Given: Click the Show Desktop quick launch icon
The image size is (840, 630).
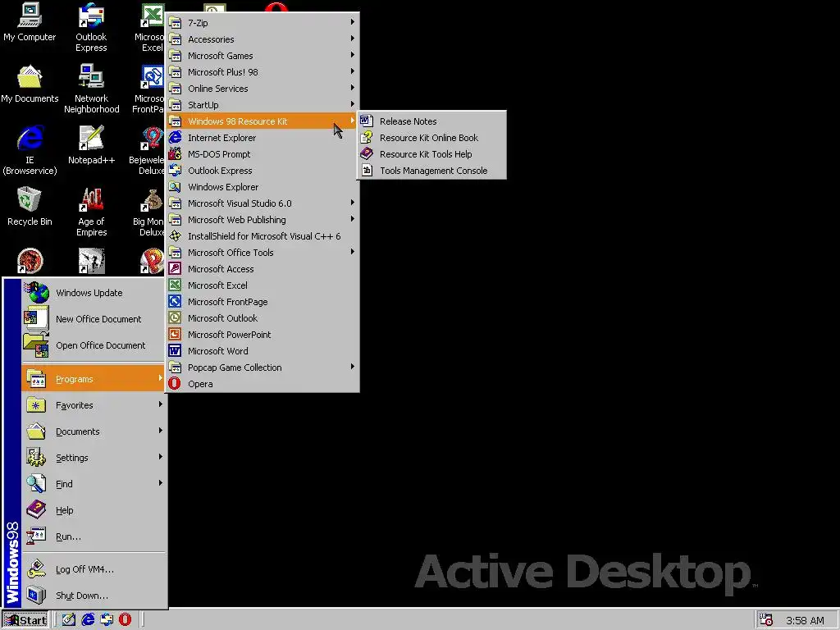Looking at the screenshot, I should click(x=69, y=620).
